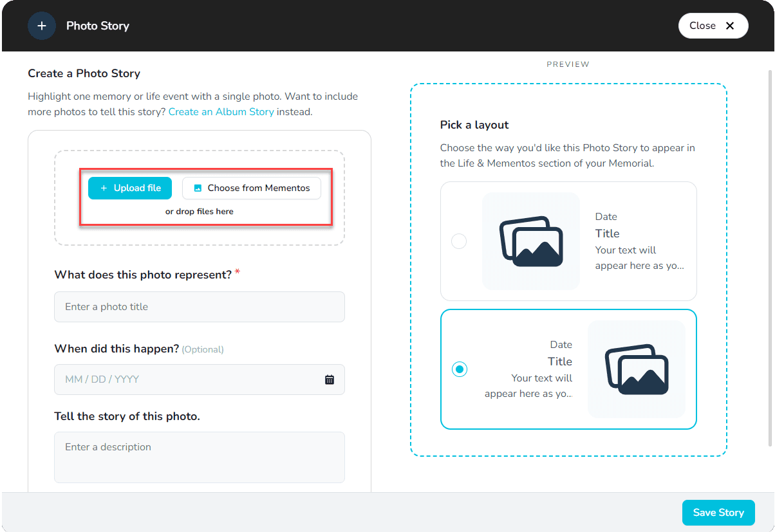This screenshot has height=532, width=775.
Task: Follow the Create an Album Story link
Action: tap(221, 112)
